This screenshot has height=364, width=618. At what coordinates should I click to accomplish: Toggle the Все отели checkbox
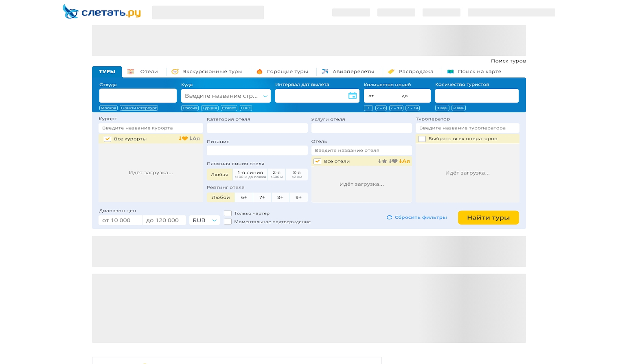pyautogui.click(x=318, y=161)
